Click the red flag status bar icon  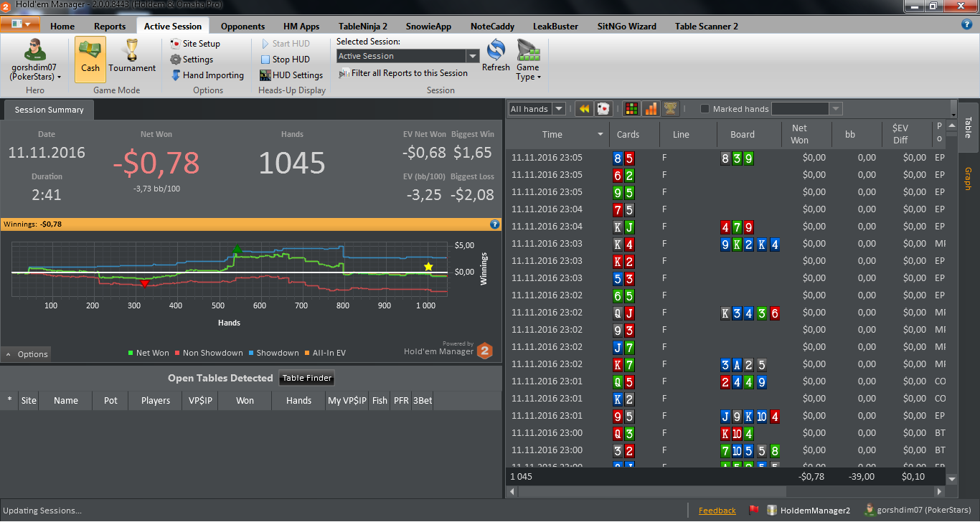pos(754,511)
